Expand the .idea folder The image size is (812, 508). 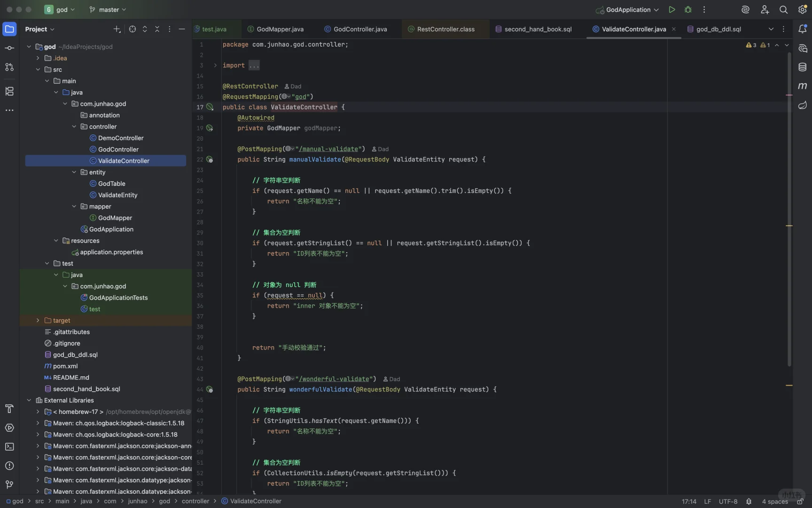tap(38, 58)
